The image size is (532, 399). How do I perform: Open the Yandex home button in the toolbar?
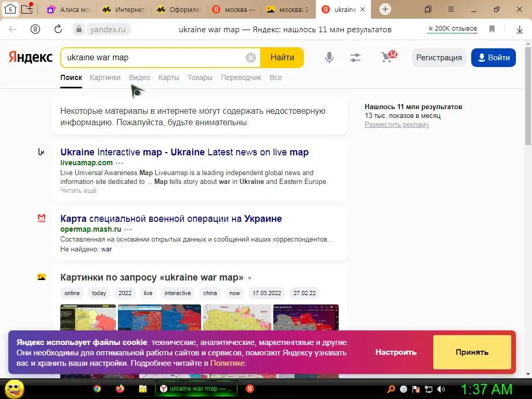coord(35,29)
